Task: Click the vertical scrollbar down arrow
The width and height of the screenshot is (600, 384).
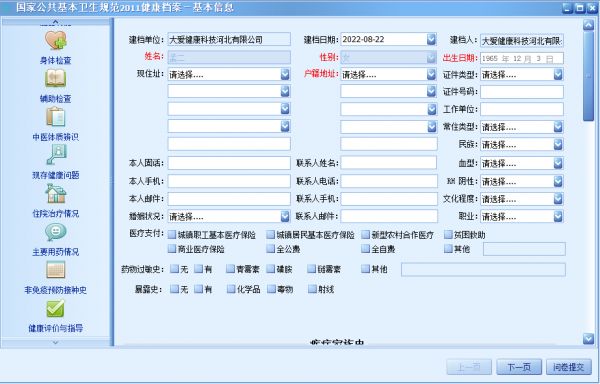Action: [588, 338]
